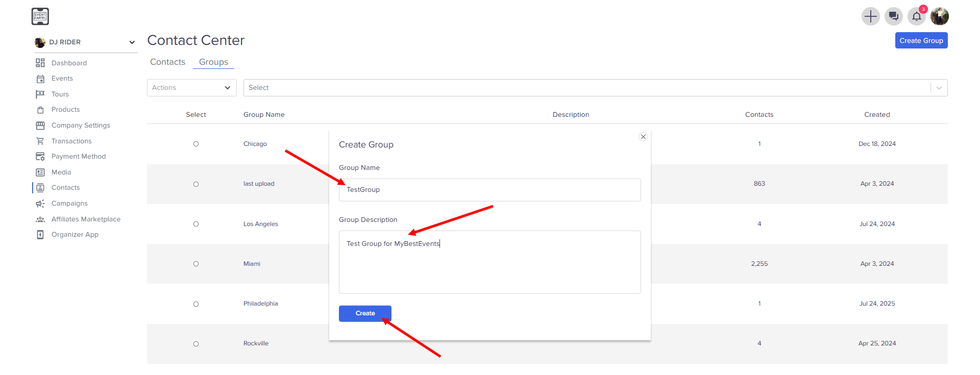Click the Apr 25, 2024 created date
Screen dimensions: 980x375
[x=877, y=343]
